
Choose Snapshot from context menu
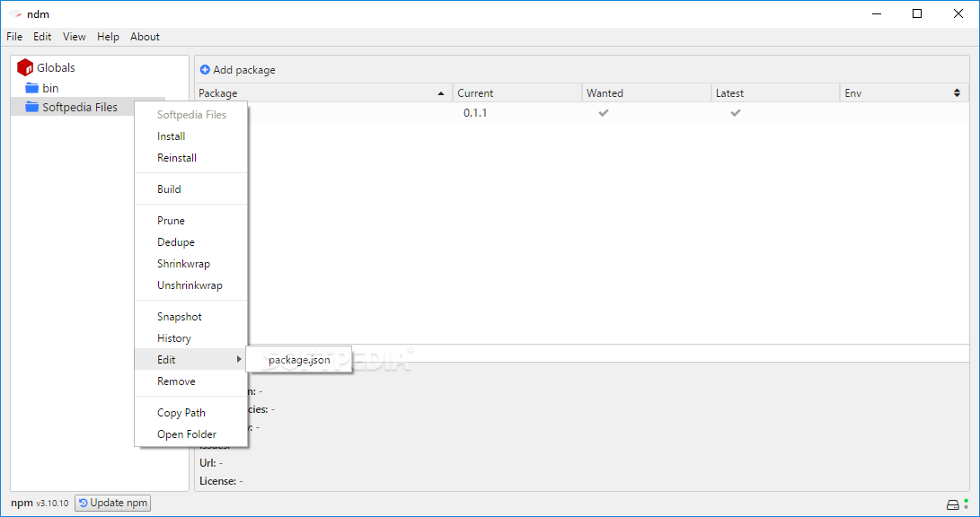pyautogui.click(x=191, y=317)
